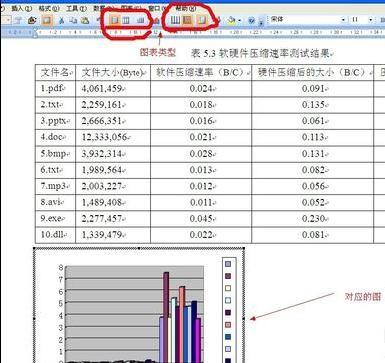Click the 12,333,056 file size cell
This screenshot has height=363, width=385.
pyautogui.click(x=113, y=138)
